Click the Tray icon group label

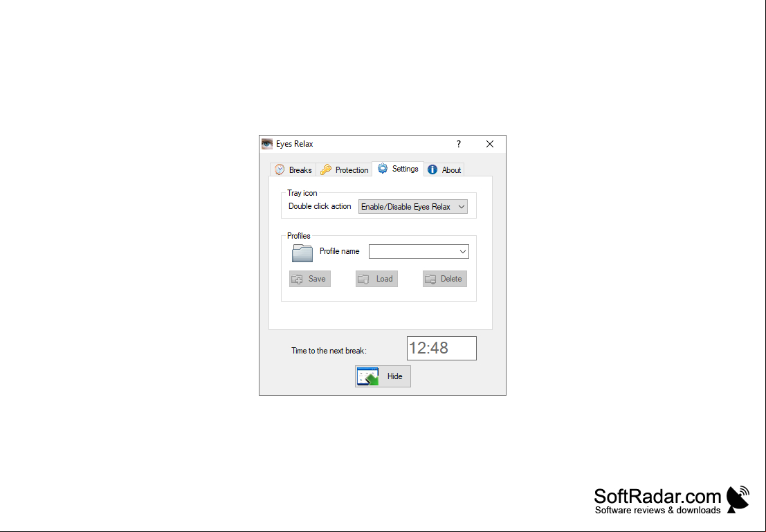(302, 193)
